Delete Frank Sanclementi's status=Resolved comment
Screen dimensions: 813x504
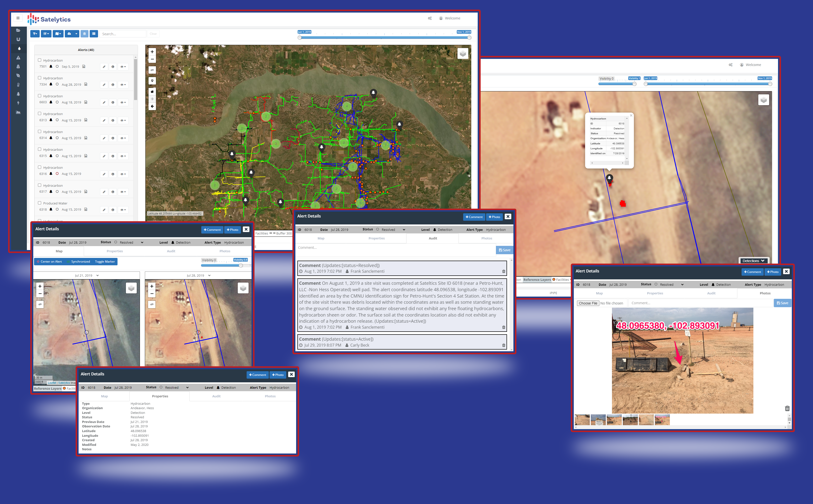coord(504,271)
